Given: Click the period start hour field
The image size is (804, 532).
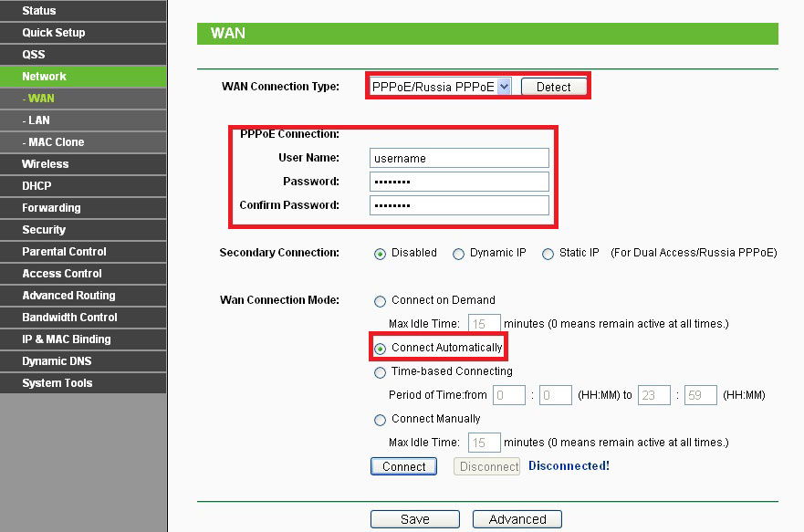Looking at the screenshot, I should click(x=508, y=395).
